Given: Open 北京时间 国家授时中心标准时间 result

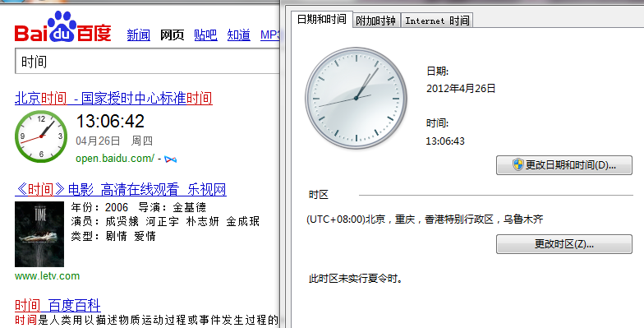Looking at the screenshot, I should (113, 99).
